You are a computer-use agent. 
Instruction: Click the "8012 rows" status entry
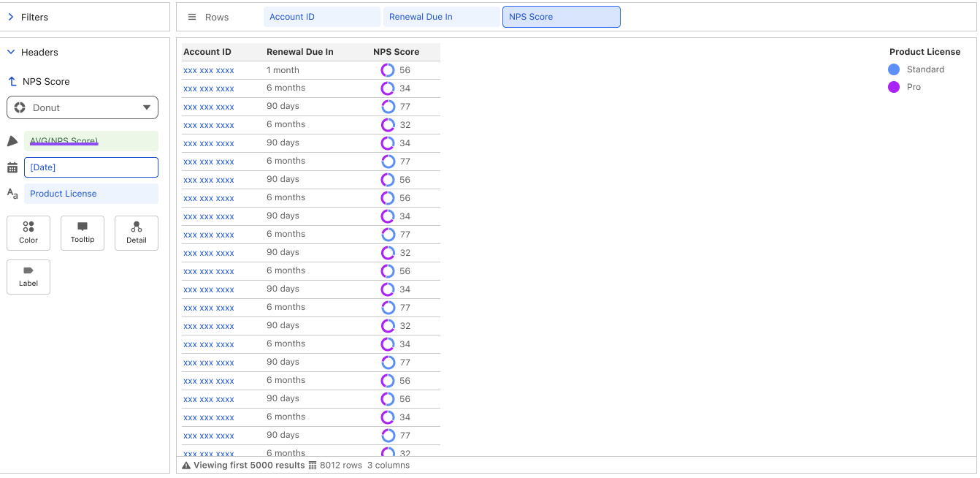pyautogui.click(x=342, y=465)
